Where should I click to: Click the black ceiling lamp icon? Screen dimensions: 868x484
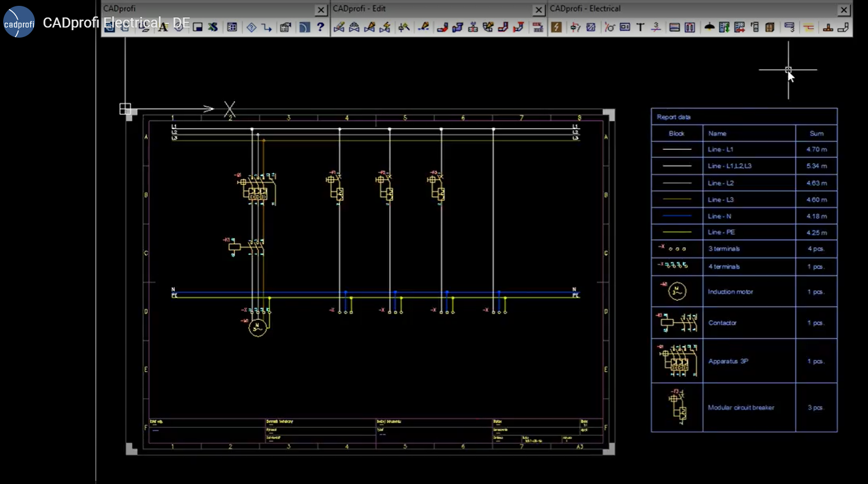709,27
